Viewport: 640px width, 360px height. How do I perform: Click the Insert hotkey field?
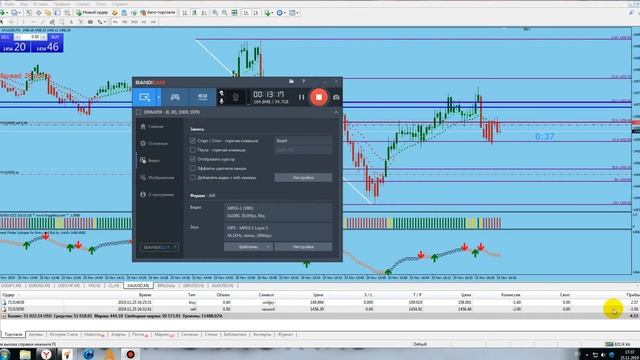303,140
